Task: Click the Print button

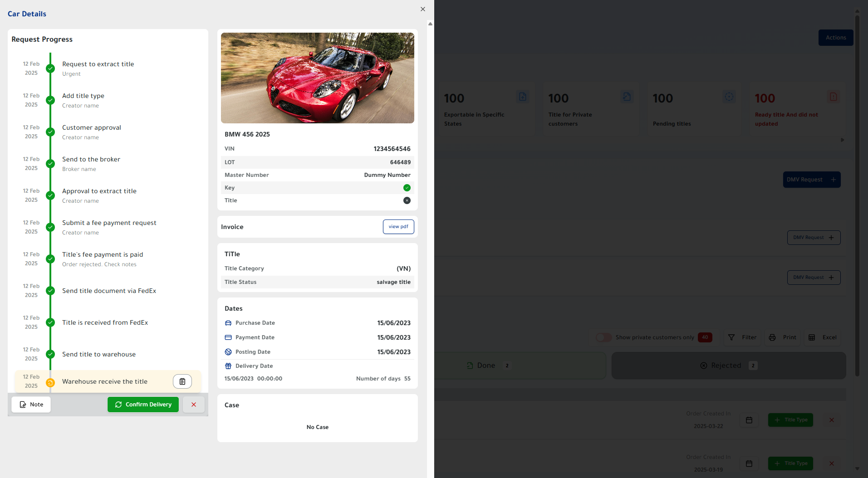Action: click(x=783, y=337)
